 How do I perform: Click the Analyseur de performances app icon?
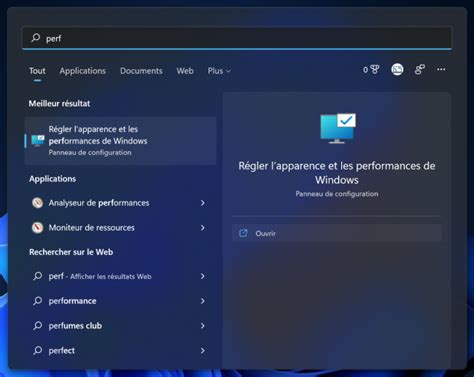coord(37,203)
